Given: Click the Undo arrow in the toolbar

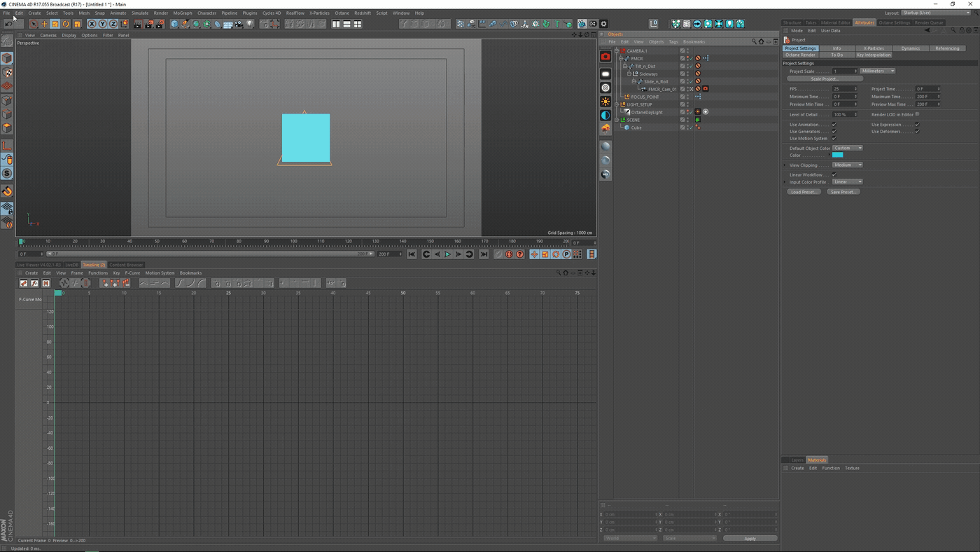Looking at the screenshot, I should [x=8, y=24].
